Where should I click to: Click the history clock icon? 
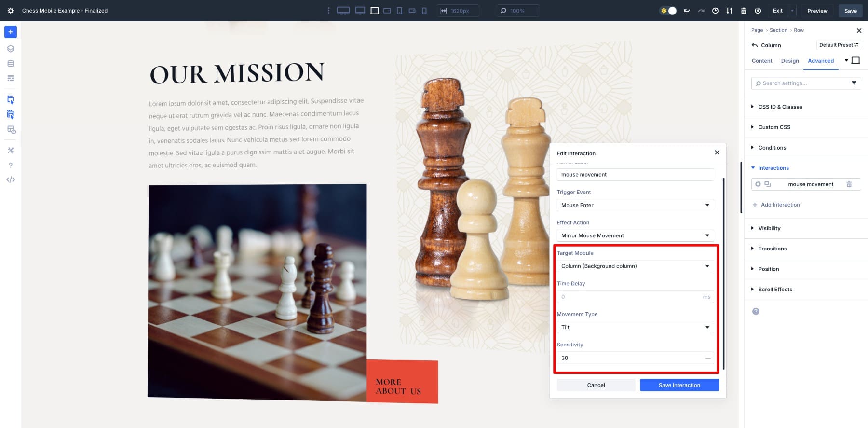click(715, 11)
